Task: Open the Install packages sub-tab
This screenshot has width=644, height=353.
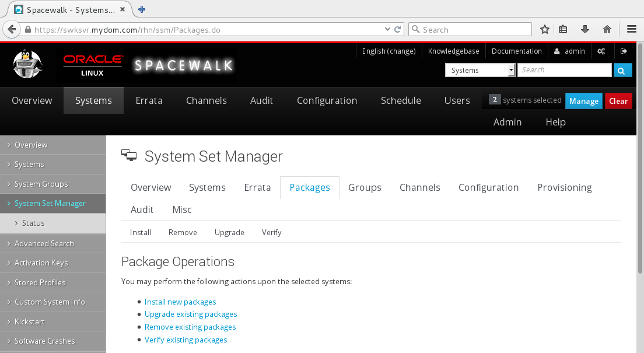Action: tap(141, 233)
